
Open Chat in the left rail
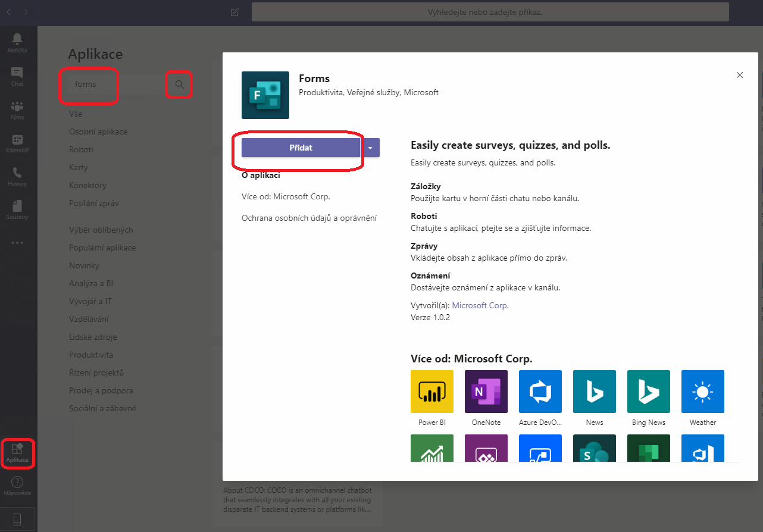(17, 76)
